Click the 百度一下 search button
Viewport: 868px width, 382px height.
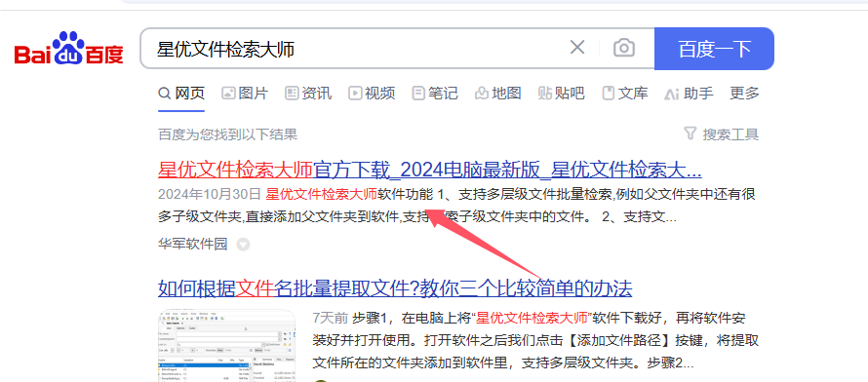tap(714, 49)
